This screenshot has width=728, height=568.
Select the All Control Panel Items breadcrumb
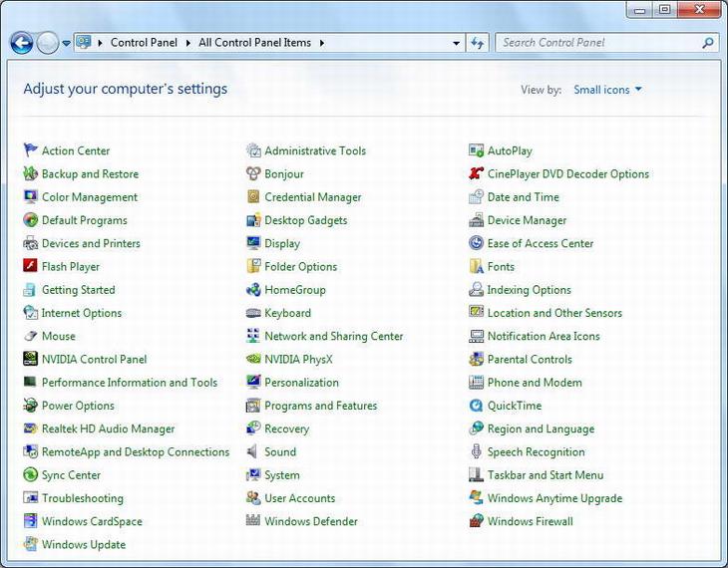tap(255, 43)
